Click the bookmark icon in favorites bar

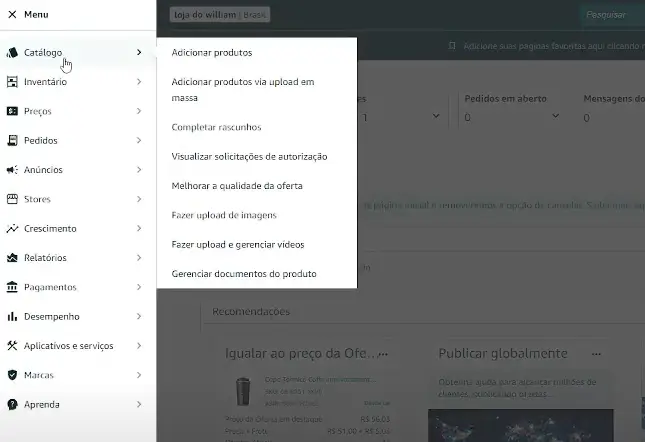tap(452, 46)
